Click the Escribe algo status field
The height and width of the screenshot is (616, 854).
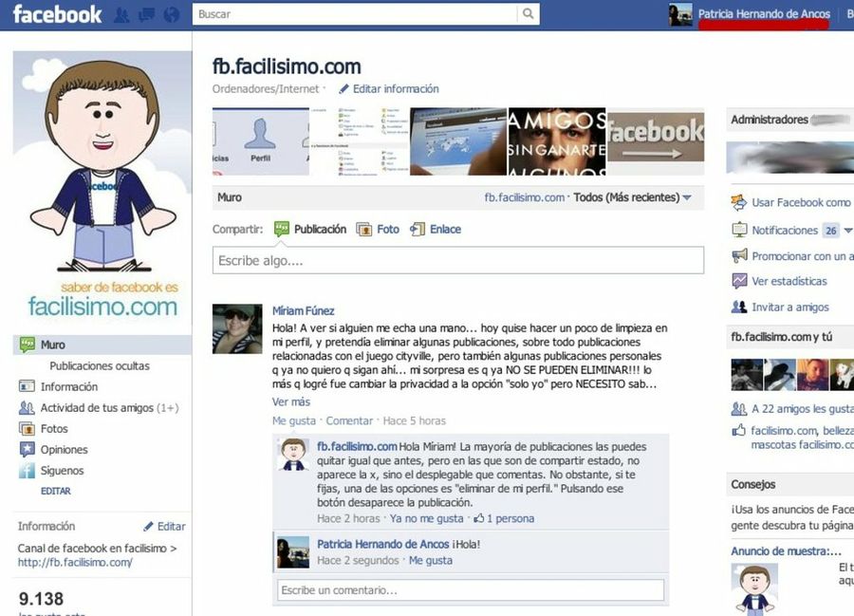click(x=458, y=260)
